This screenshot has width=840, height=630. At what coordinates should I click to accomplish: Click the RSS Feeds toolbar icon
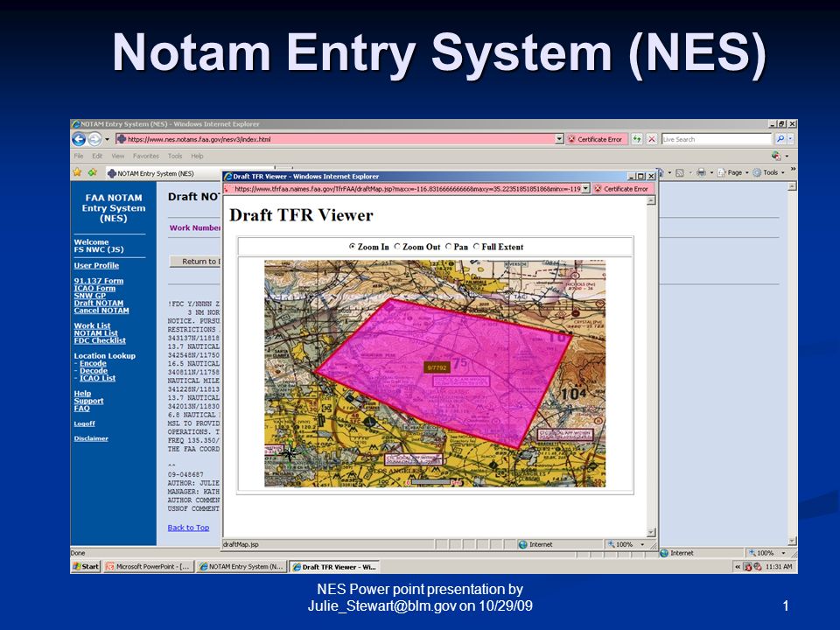coord(679,172)
